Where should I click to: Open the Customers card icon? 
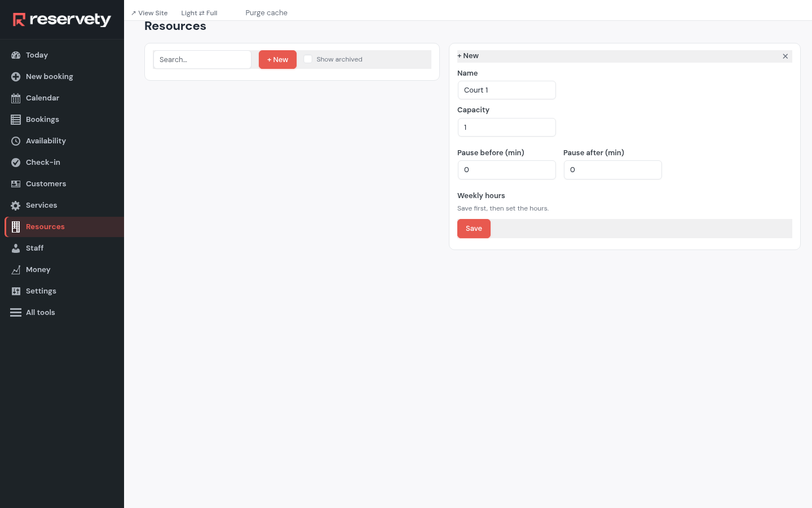tap(16, 184)
